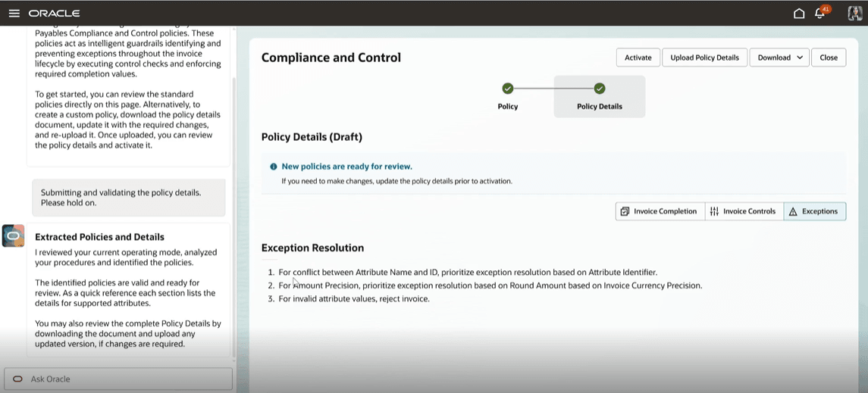Open the hamburger navigation menu
The height and width of the screenshot is (393, 868).
coord(14,14)
